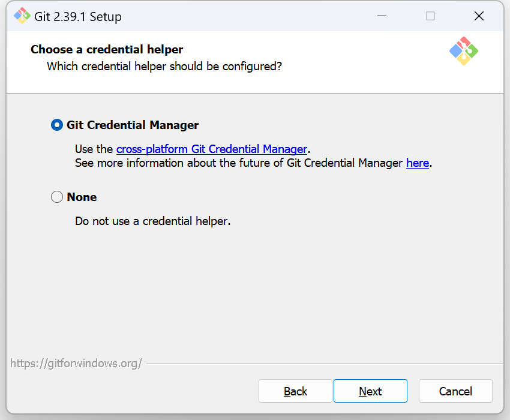Screen dimensions: 510x420
Task: Click "Which credential helper should be configured?" text
Action: click(x=164, y=67)
